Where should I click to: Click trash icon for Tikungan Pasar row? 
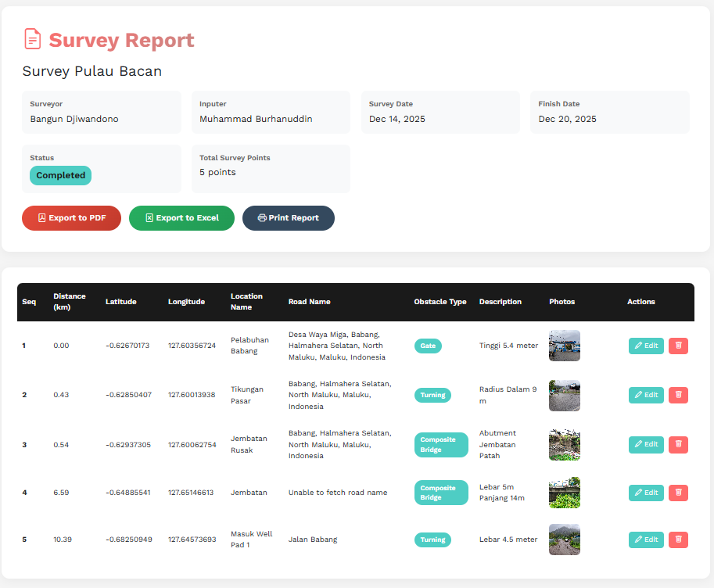678,395
